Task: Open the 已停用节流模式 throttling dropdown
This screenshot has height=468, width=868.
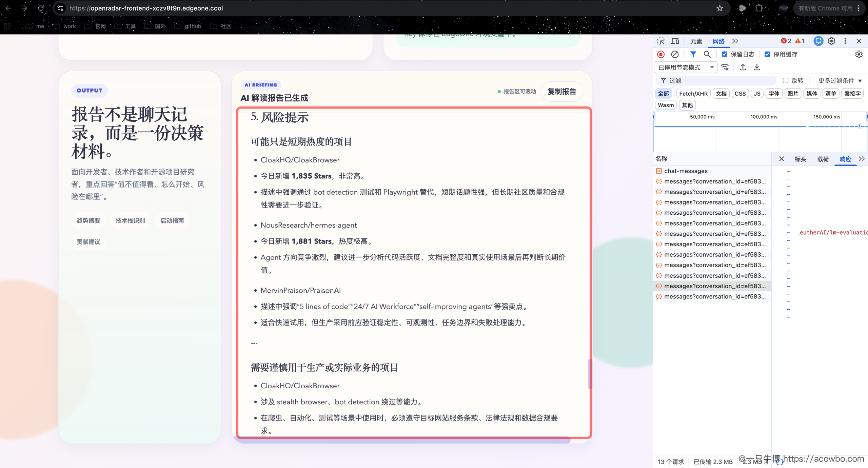Action: click(x=686, y=67)
